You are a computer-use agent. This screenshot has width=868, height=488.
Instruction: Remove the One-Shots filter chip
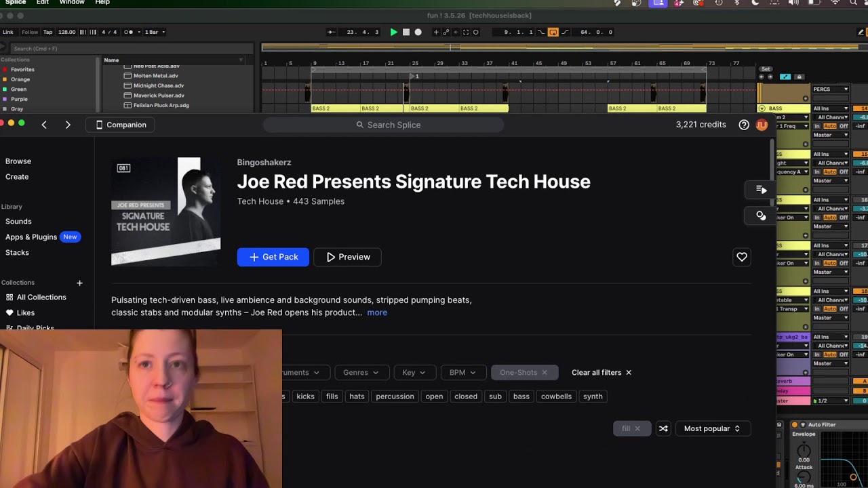544,372
